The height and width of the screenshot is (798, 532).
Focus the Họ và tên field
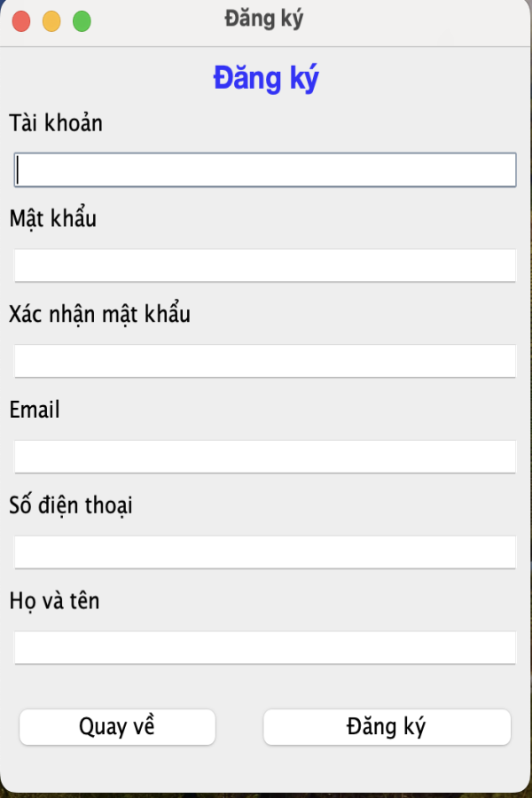[x=265, y=648]
